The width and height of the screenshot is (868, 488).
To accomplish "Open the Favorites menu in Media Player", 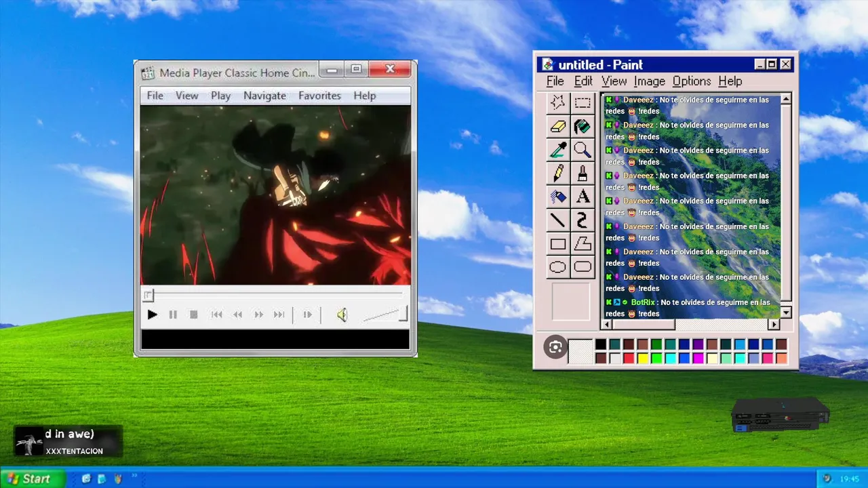I will coord(319,96).
